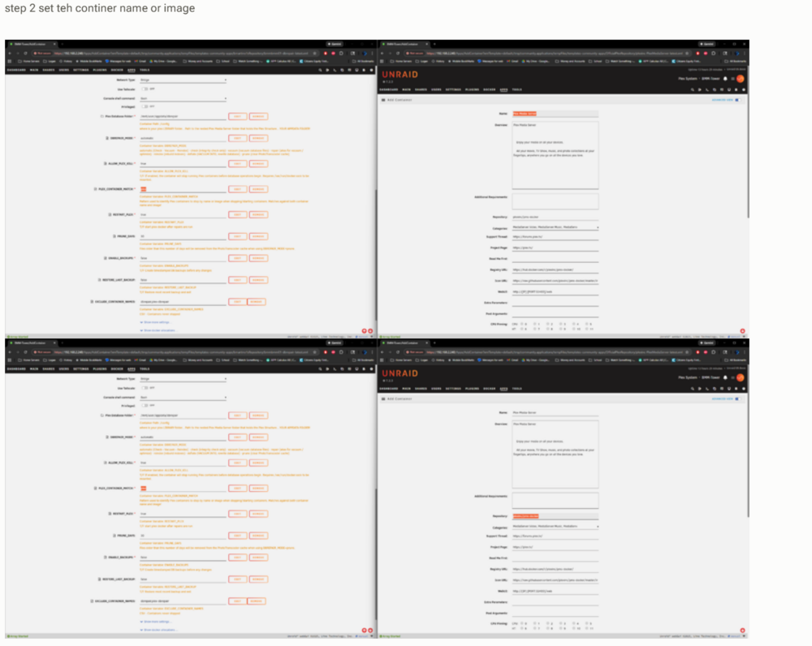Click the bookmark star icon in top-left window
The height and width of the screenshot is (646, 812).
pos(315,54)
